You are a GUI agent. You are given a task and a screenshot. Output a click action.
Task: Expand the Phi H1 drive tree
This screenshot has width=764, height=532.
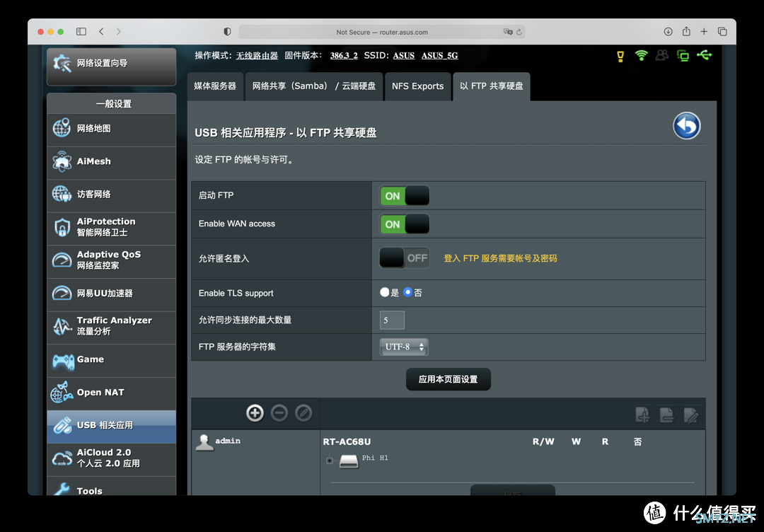[x=330, y=461]
